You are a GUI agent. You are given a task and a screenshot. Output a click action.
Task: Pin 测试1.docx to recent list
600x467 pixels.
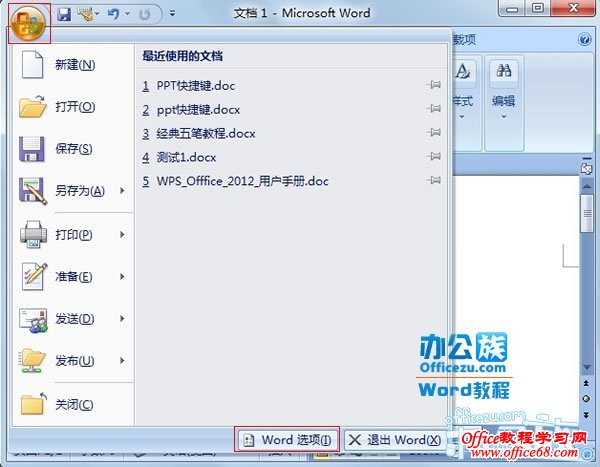(434, 156)
